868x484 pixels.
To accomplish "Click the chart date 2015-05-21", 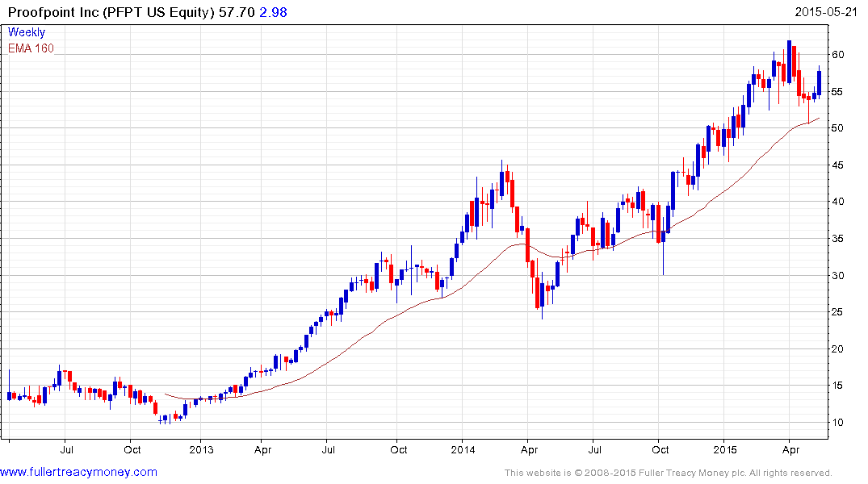I will pyautogui.click(x=826, y=11).
